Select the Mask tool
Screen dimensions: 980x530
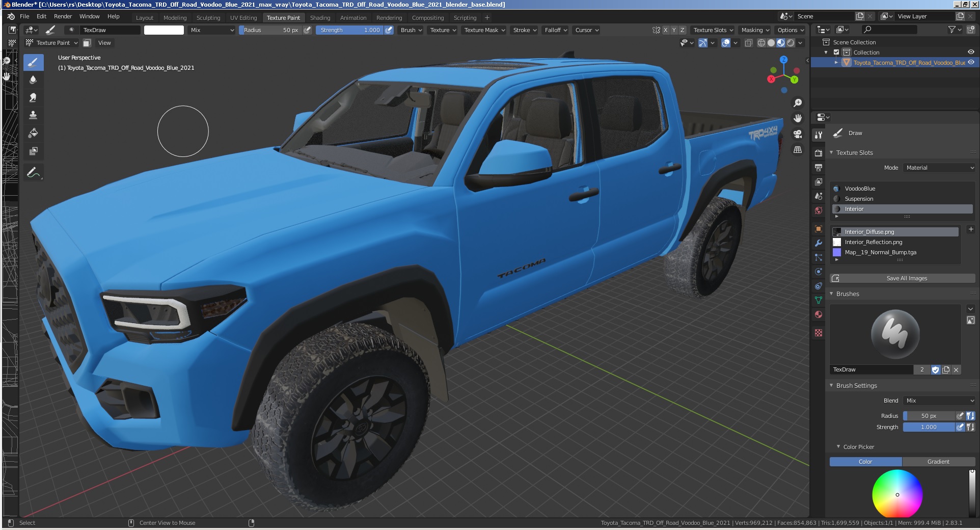click(x=33, y=151)
